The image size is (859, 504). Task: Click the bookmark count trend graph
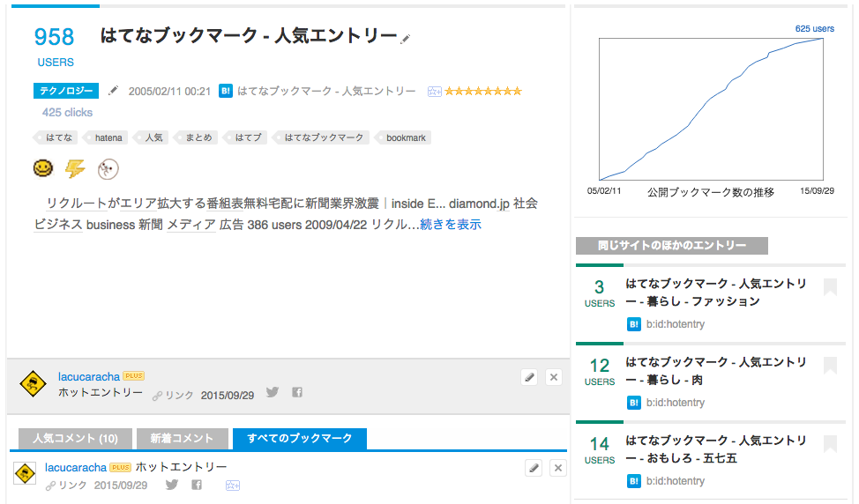(x=711, y=109)
